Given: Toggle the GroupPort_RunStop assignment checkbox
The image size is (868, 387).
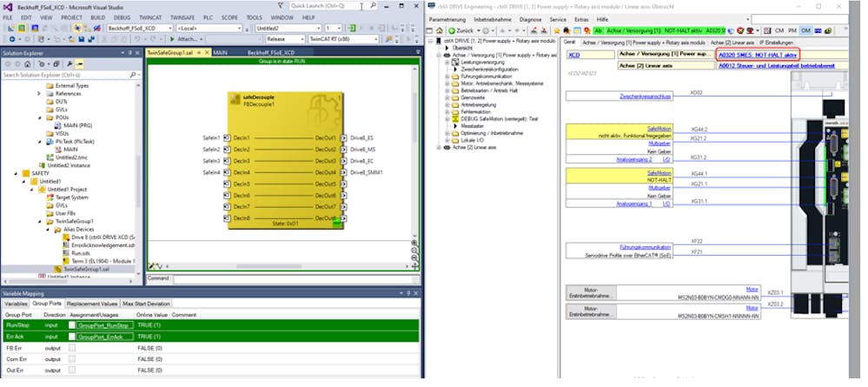Looking at the screenshot, I should point(71,325).
